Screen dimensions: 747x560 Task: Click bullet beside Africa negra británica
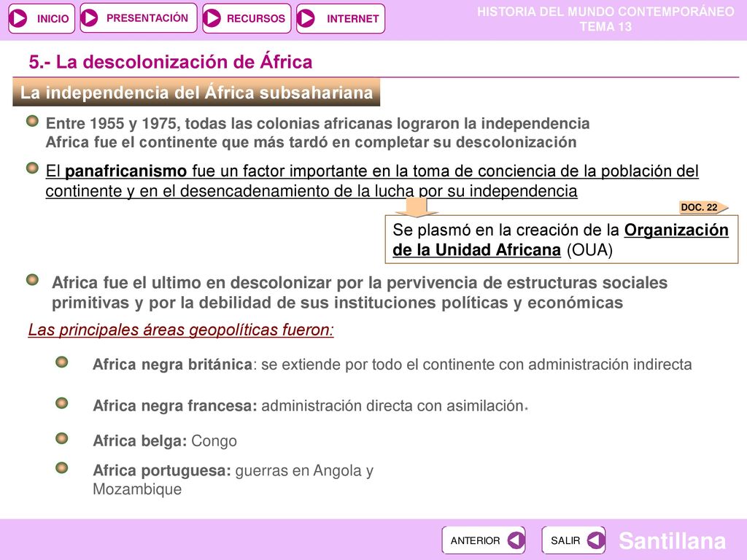coord(62,362)
